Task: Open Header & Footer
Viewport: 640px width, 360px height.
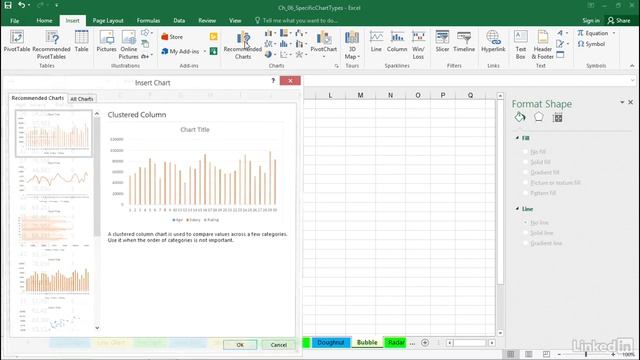Action: pos(542,45)
